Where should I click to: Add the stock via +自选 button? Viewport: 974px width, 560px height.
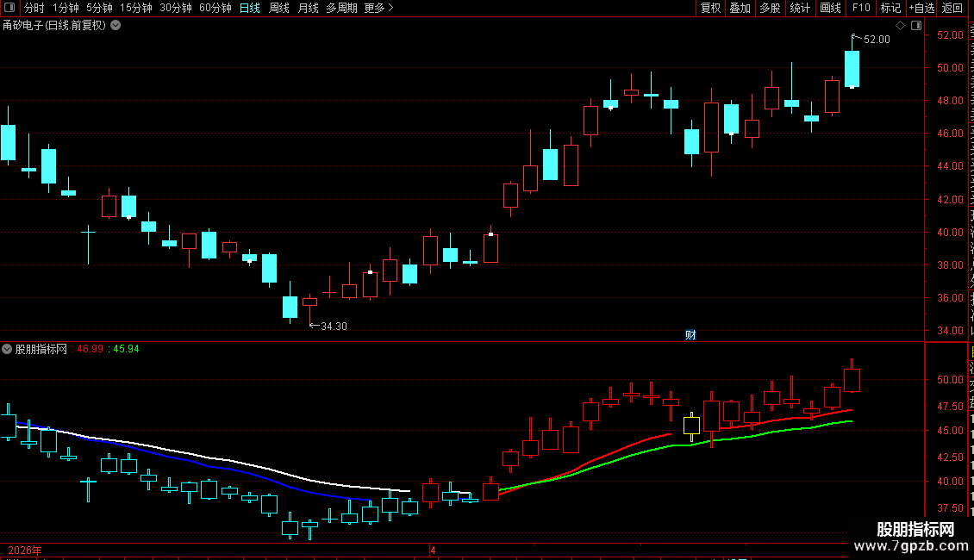pyautogui.click(x=921, y=8)
